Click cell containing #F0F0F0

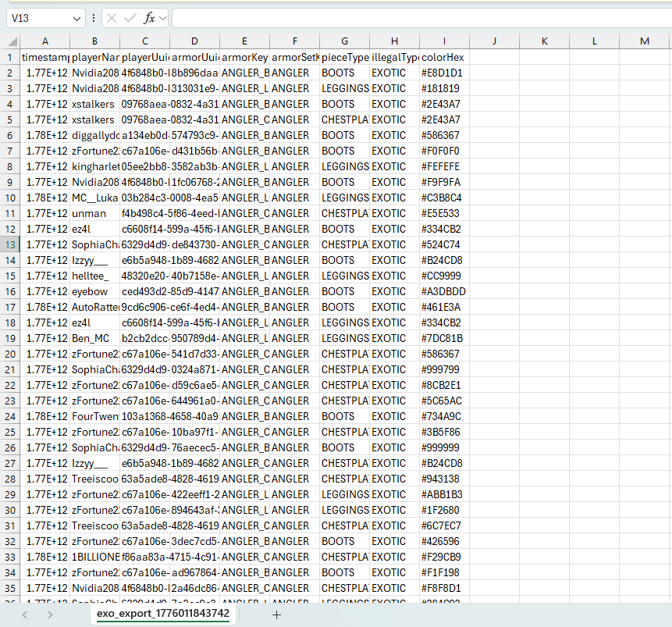tap(444, 151)
